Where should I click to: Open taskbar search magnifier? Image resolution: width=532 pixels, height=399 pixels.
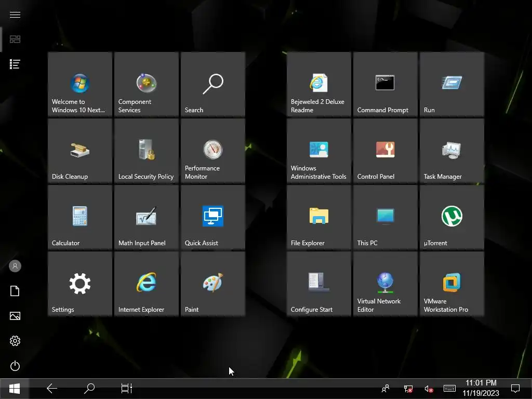tap(89, 389)
